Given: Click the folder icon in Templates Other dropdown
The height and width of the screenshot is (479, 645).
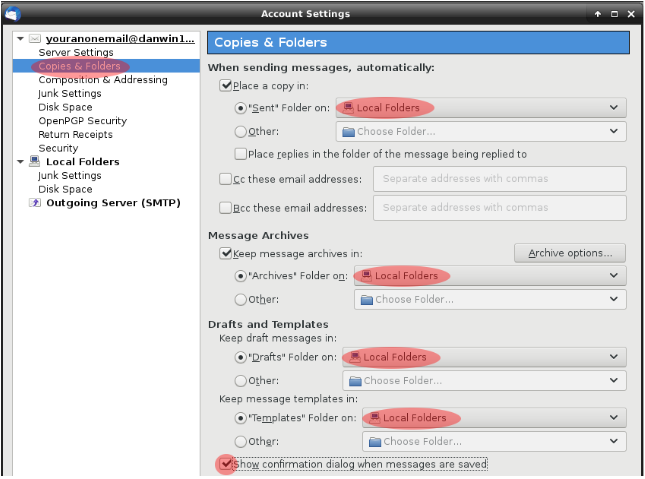Looking at the screenshot, I should (x=374, y=441).
